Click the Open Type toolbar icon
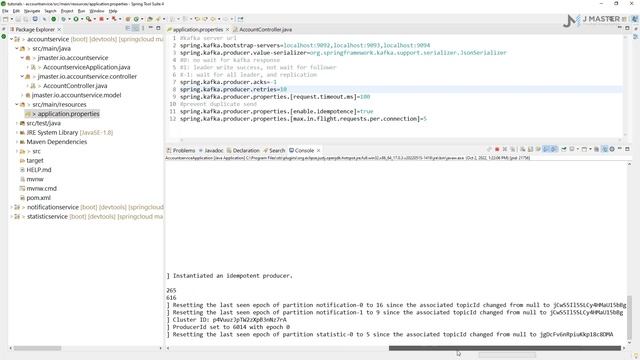The image size is (640, 360). 149,19
